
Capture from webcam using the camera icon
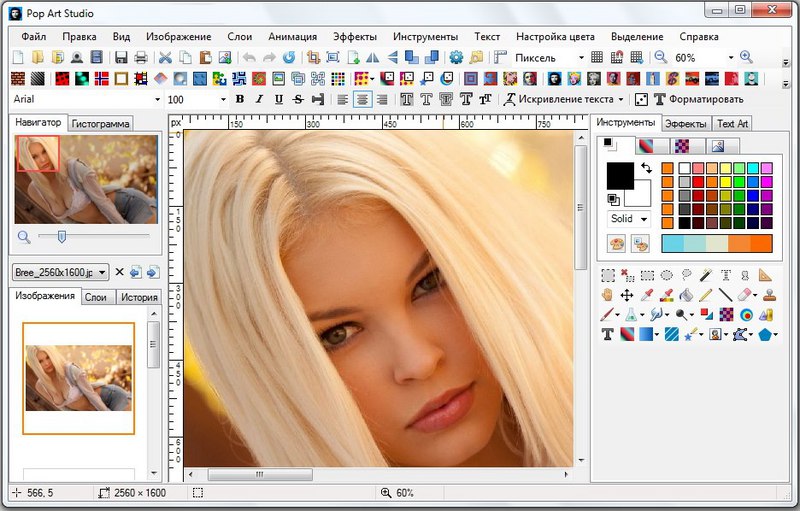[77, 57]
